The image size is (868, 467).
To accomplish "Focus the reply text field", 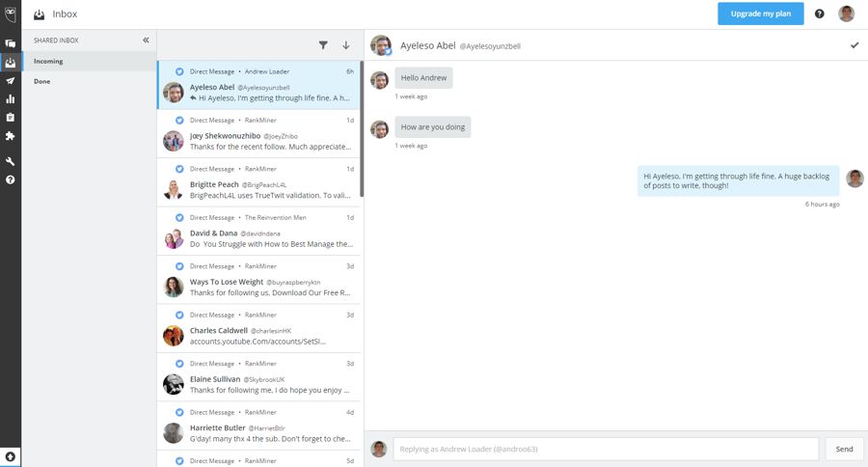I will pos(607,449).
